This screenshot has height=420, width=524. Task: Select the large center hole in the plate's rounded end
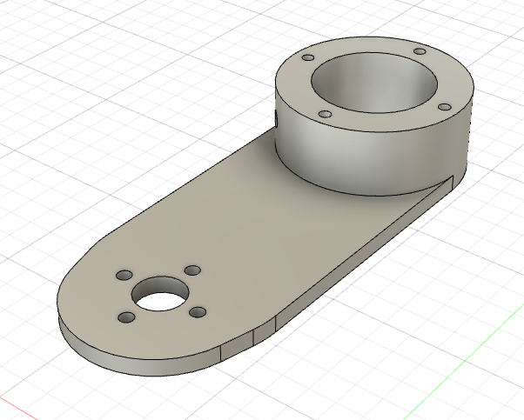click(x=160, y=294)
